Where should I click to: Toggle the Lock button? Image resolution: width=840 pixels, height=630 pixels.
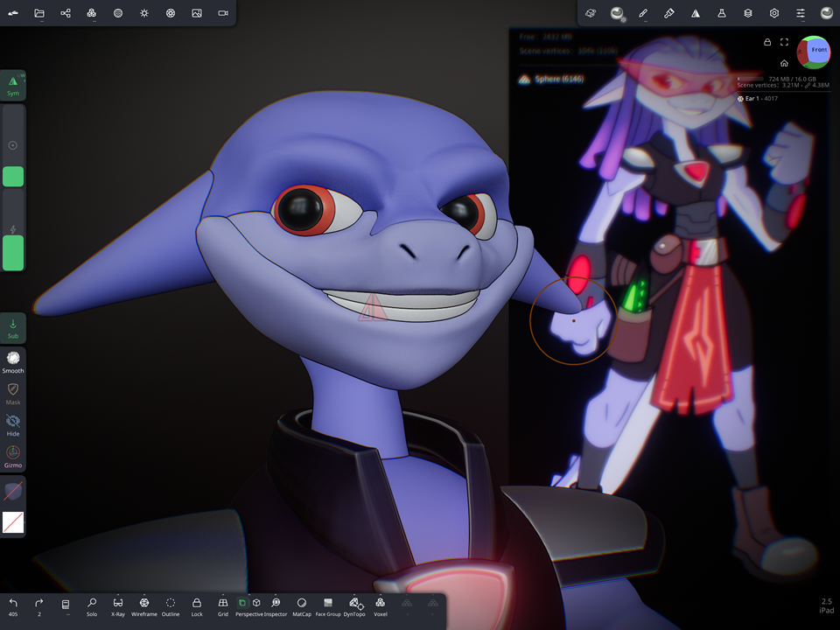(197, 607)
